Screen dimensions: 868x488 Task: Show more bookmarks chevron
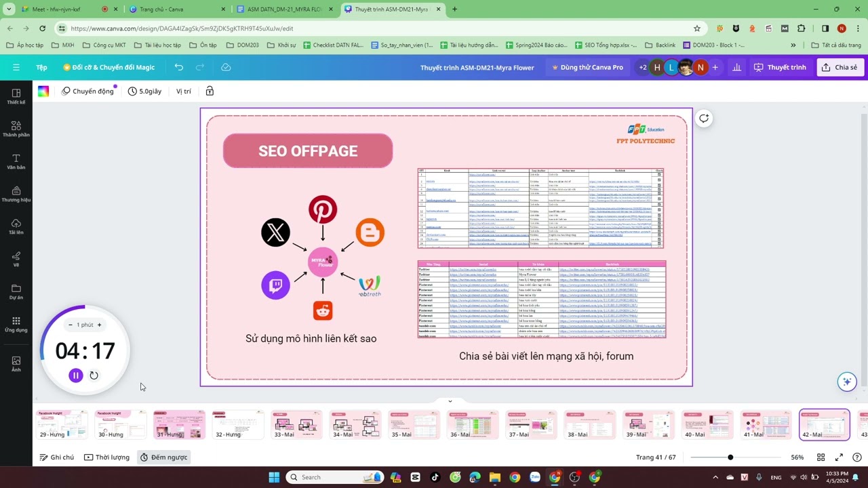(793, 45)
